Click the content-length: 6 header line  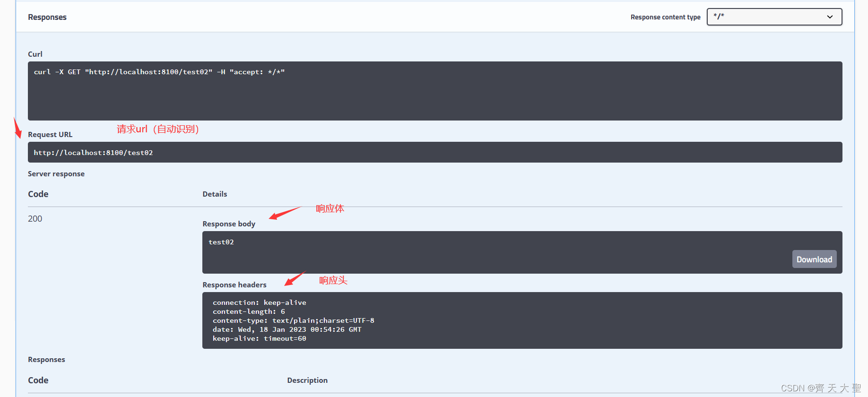pyautogui.click(x=249, y=311)
